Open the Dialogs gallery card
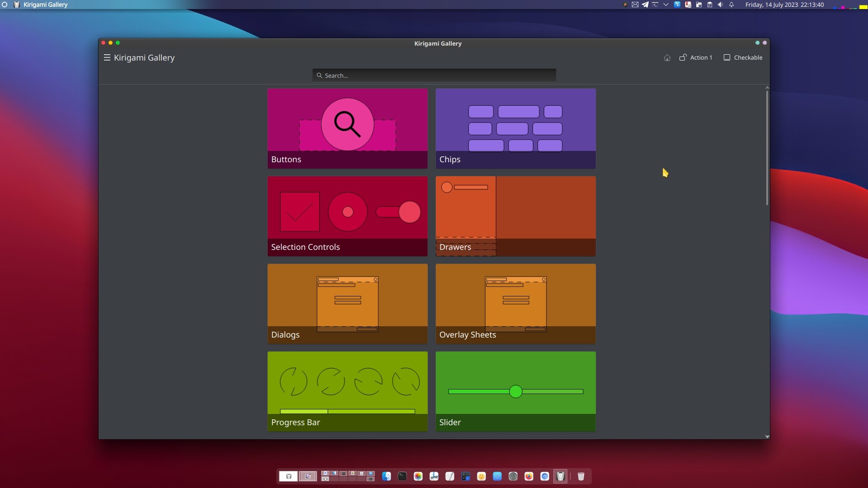This screenshot has height=488, width=868. tap(348, 304)
